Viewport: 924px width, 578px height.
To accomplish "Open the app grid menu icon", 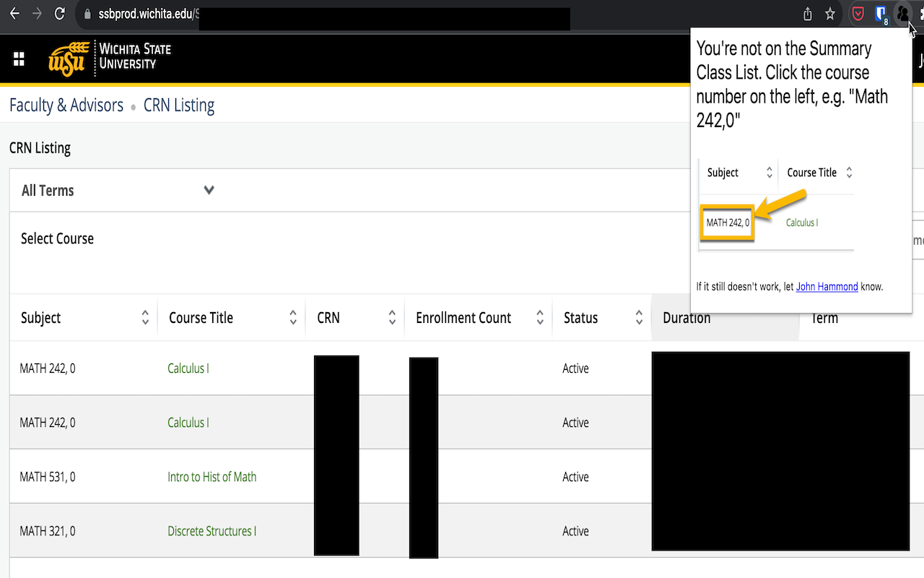I will pos(19,59).
